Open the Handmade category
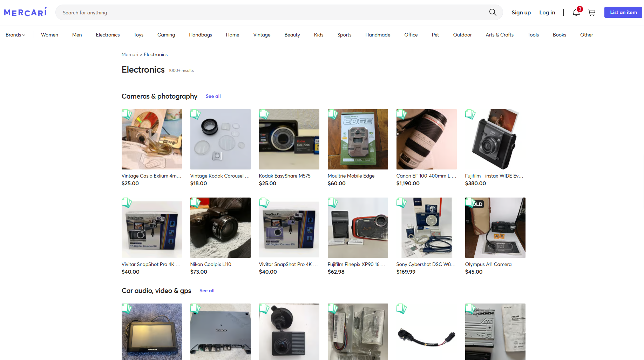 (x=378, y=35)
